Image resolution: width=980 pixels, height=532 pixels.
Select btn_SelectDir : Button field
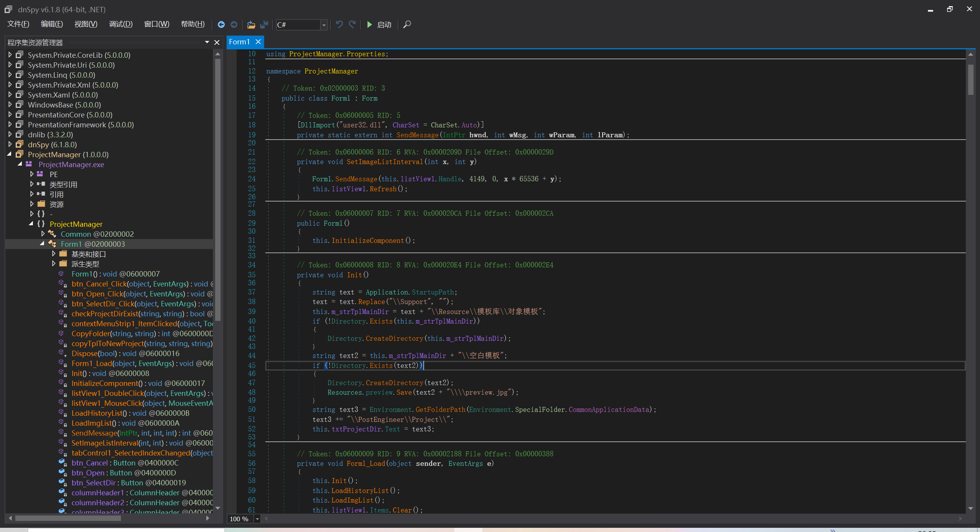(x=129, y=483)
